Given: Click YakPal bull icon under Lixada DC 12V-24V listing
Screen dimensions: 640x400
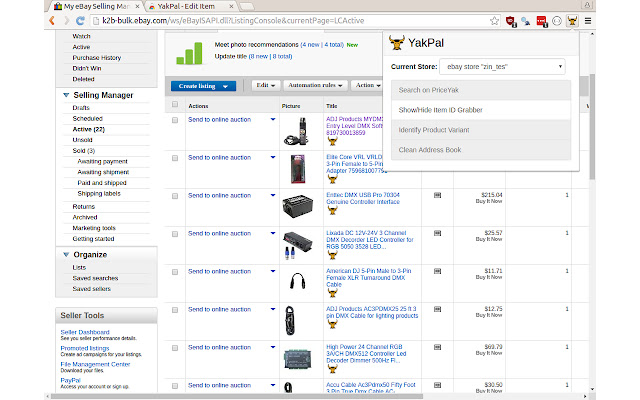Looking at the screenshot, I should (333, 255).
